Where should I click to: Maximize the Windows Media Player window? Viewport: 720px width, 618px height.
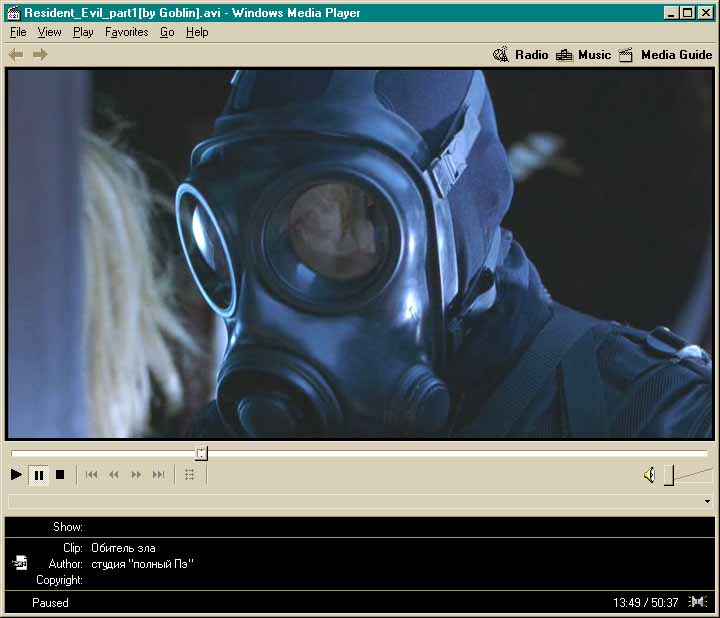point(687,13)
